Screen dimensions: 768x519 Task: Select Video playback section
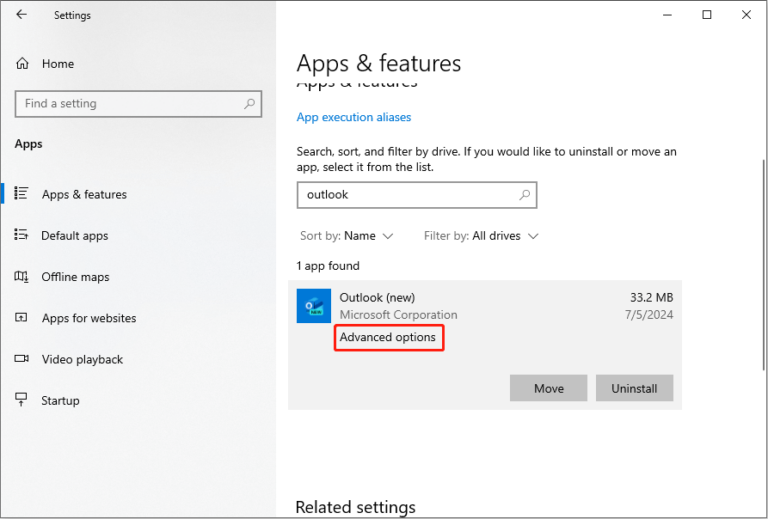click(82, 359)
